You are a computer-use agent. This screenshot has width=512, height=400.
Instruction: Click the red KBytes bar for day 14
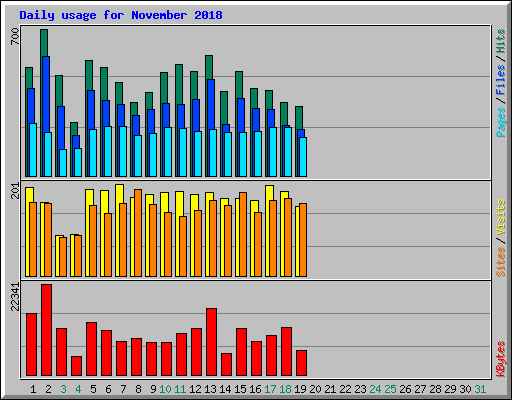coord(227,365)
